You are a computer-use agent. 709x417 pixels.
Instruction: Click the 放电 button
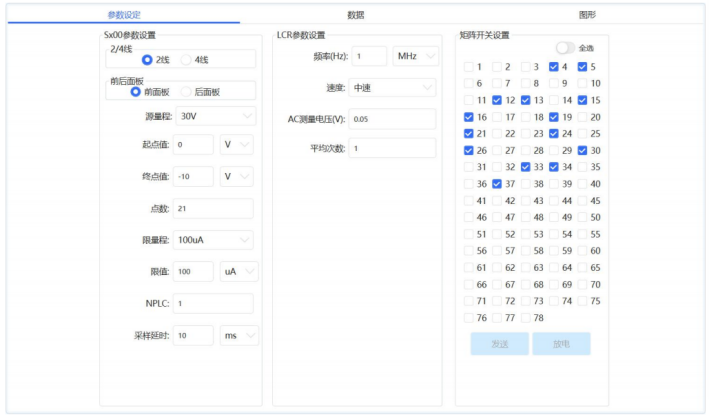[x=560, y=344]
